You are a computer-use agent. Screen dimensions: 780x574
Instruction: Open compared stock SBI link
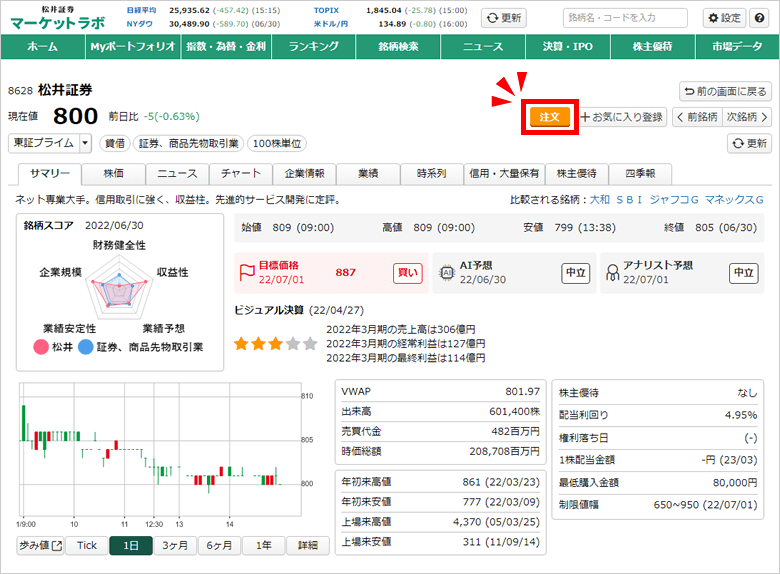point(629,199)
